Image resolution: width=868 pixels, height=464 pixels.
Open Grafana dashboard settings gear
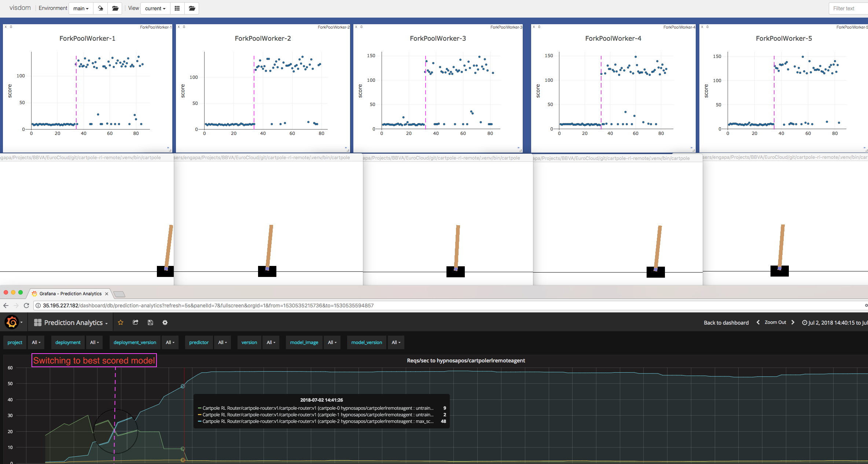[x=165, y=322]
